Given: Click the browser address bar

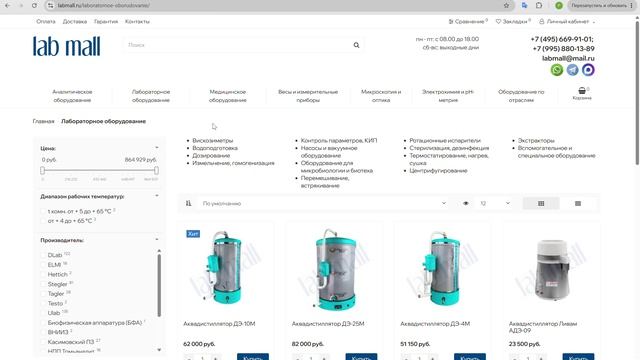Looking at the screenshot, I should [x=278, y=6].
